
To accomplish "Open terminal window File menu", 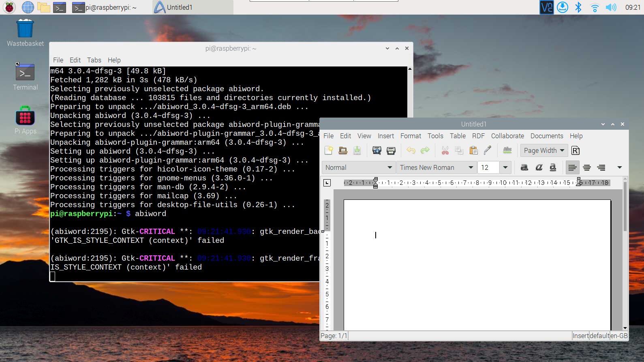I will pyautogui.click(x=58, y=60).
